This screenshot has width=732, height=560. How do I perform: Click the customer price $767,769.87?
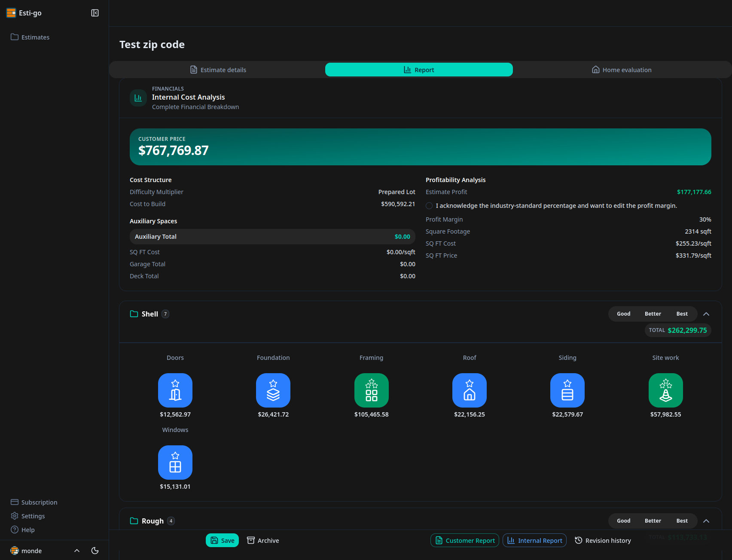(174, 151)
